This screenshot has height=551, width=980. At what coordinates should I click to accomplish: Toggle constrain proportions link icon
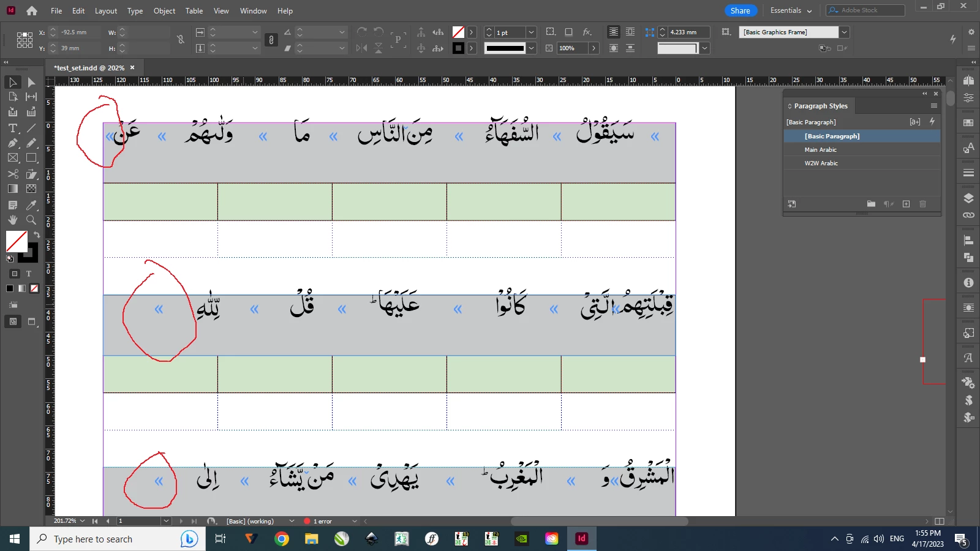181,40
